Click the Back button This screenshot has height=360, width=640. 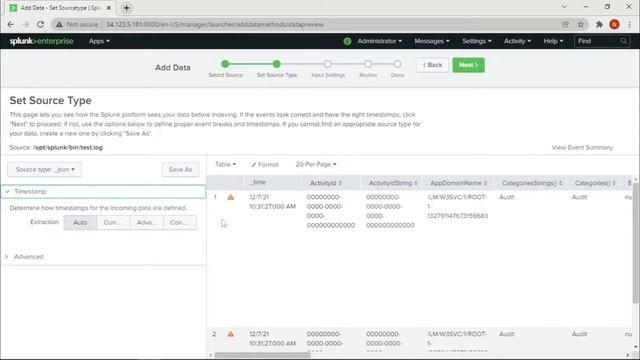(433, 65)
